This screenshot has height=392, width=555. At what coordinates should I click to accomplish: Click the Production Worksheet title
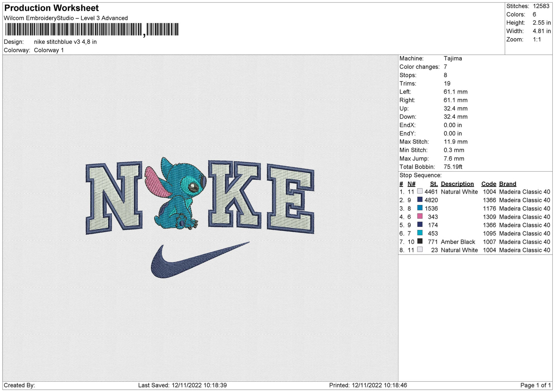click(x=51, y=8)
